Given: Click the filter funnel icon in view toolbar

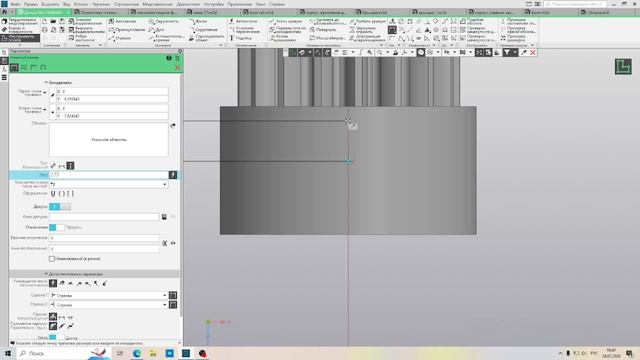Looking at the screenshot, I should click(507, 53).
